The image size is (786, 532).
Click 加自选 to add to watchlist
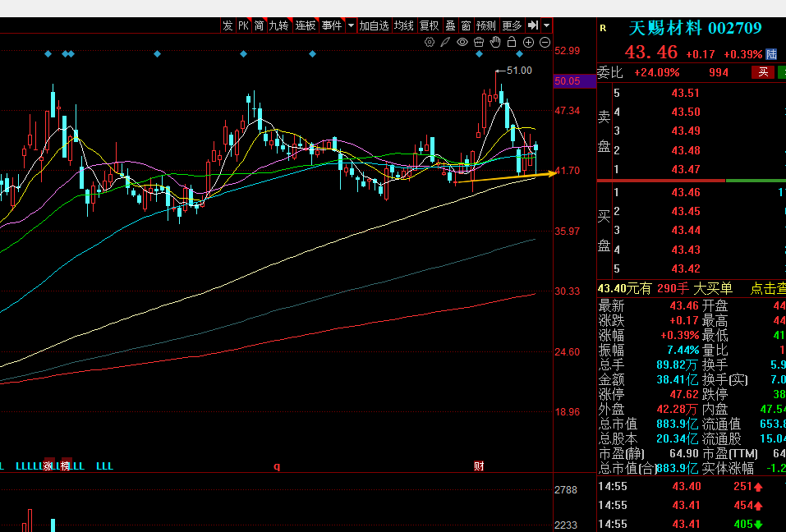click(x=374, y=25)
